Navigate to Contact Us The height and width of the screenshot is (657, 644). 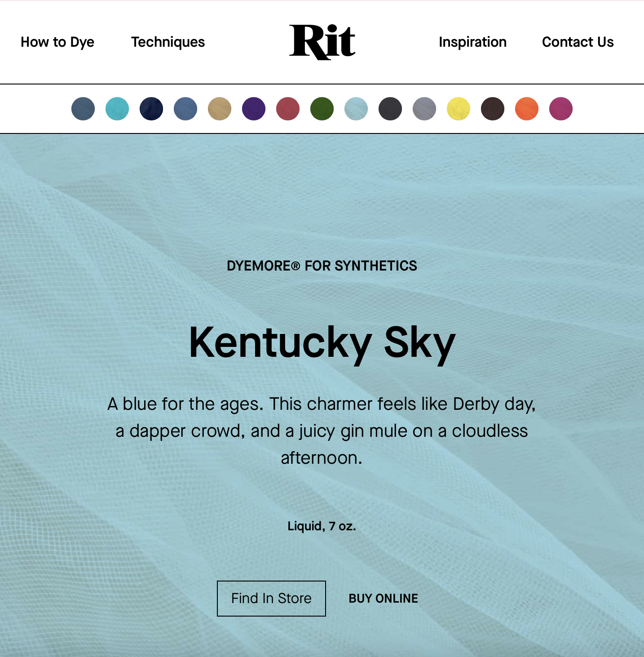pos(578,42)
